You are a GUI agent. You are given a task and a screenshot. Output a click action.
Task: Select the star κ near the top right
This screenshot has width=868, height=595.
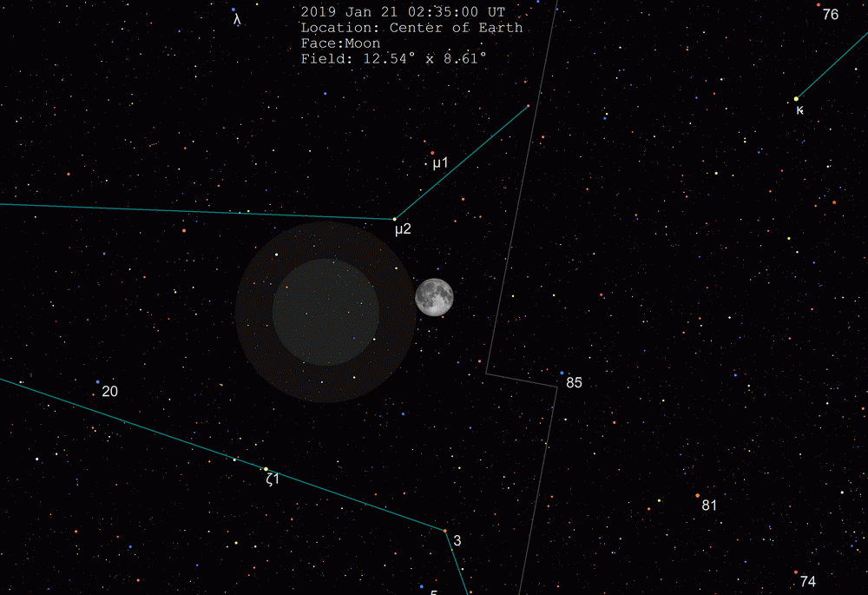pos(797,97)
